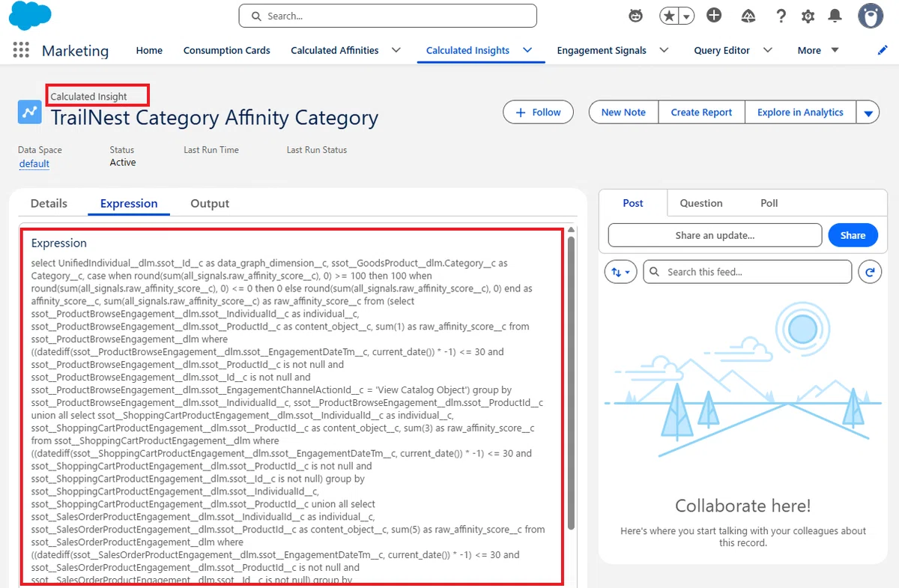Viewport: 899px width, 588px height.
Task: Open the default data space link
Action: tap(34, 164)
